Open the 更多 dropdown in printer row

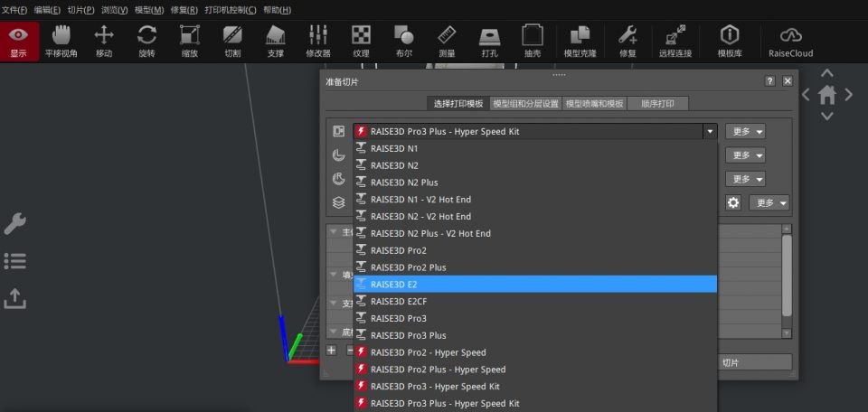tap(745, 132)
